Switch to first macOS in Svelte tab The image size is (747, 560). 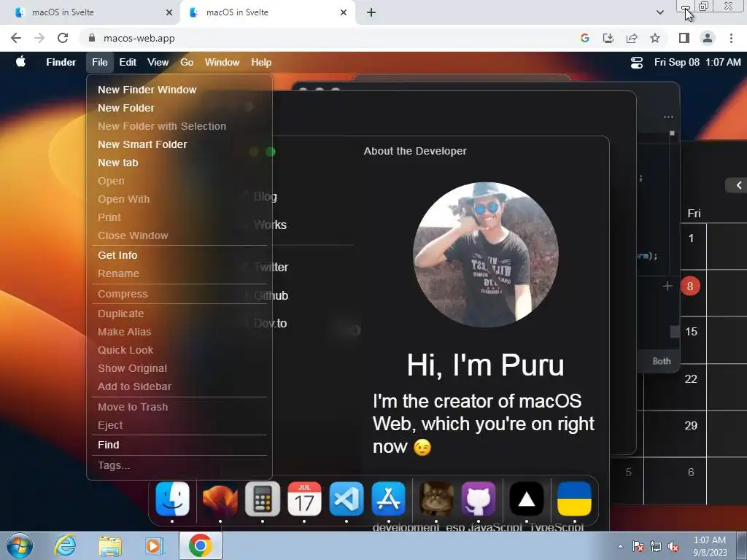pyautogui.click(x=90, y=12)
